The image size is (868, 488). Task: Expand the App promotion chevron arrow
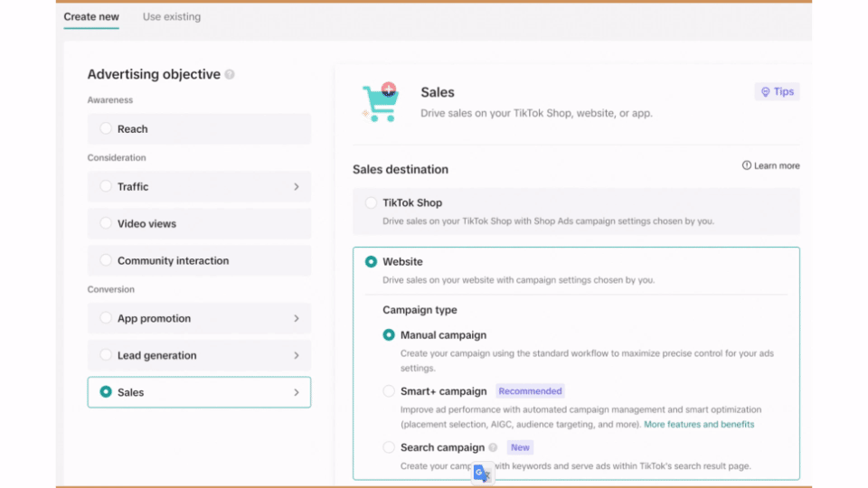tap(297, 319)
